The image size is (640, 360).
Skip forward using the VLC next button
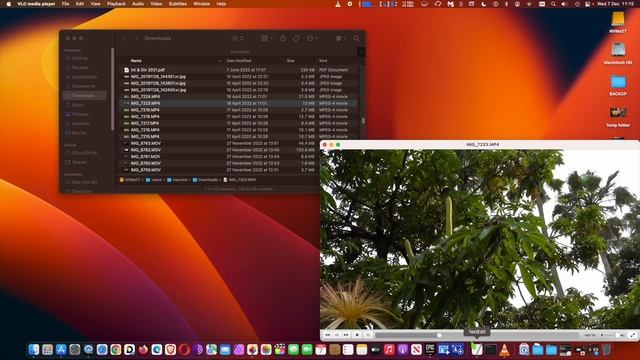tap(346, 335)
